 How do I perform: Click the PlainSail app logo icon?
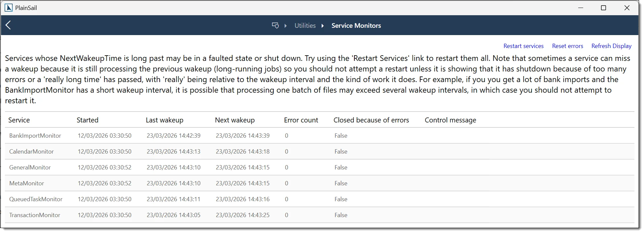coord(9,8)
